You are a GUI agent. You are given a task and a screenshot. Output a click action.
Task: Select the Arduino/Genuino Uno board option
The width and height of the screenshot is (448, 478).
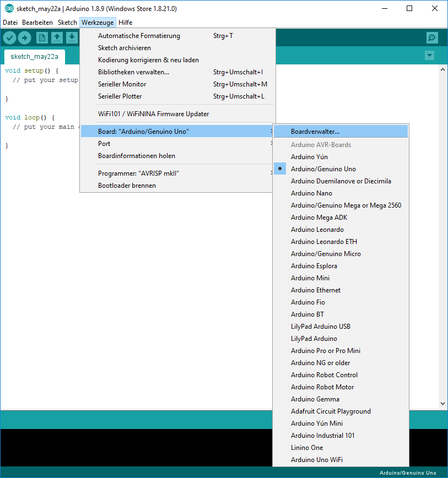323,169
